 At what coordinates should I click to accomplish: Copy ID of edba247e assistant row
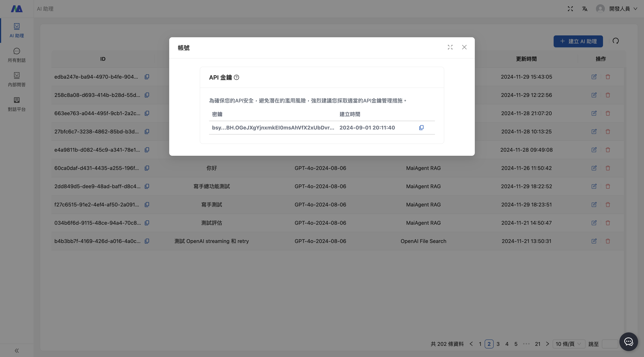click(147, 77)
